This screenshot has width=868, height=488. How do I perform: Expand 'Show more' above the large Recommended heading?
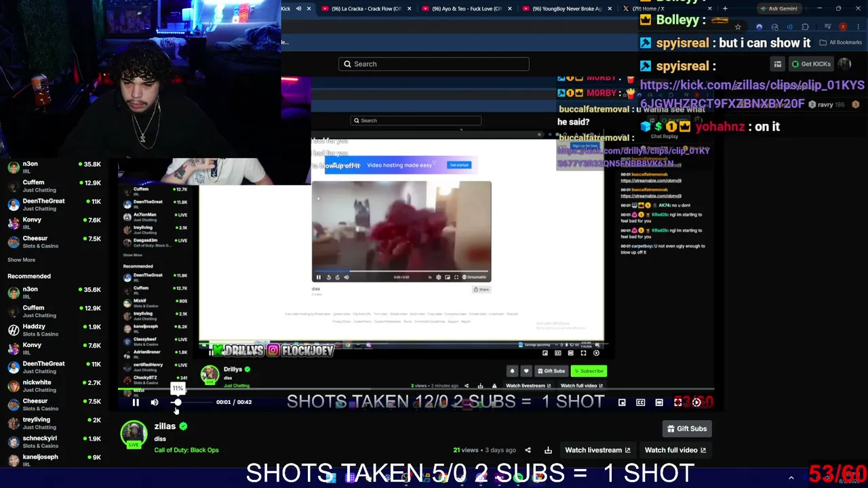point(21,260)
